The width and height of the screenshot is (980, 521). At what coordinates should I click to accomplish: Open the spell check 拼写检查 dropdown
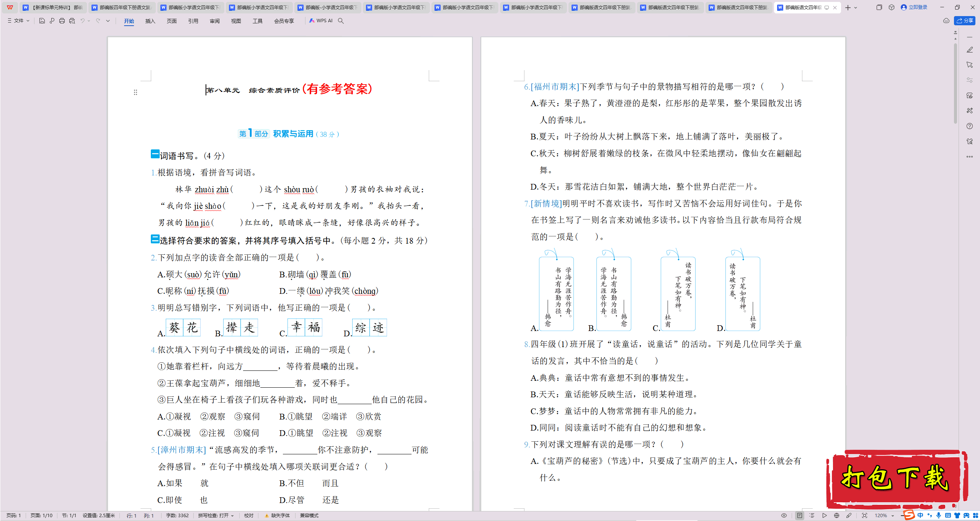[x=216, y=516]
